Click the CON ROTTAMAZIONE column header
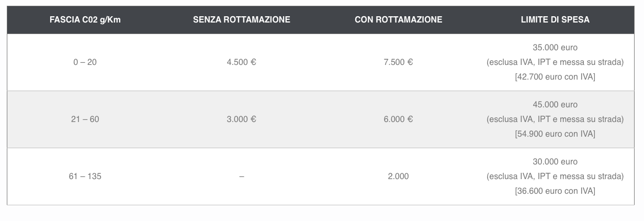Screen dimensions: 644x221 click(x=398, y=20)
